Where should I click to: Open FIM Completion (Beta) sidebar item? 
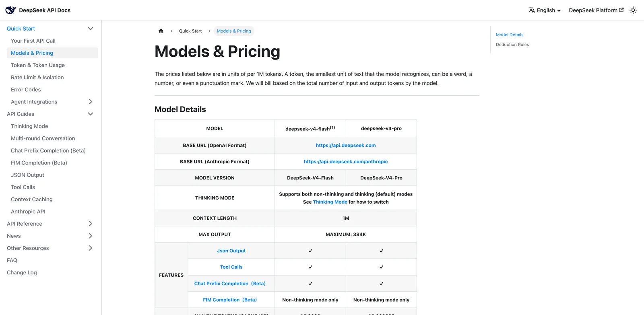click(x=39, y=163)
